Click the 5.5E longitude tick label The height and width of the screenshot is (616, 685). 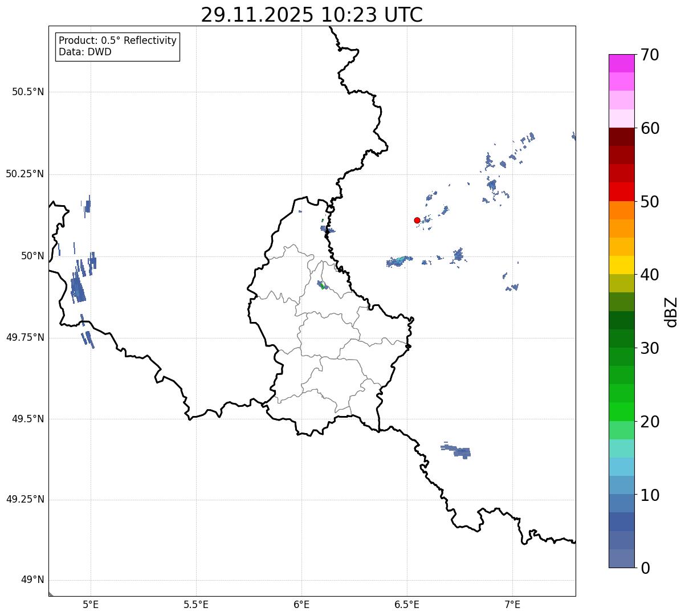(x=196, y=604)
